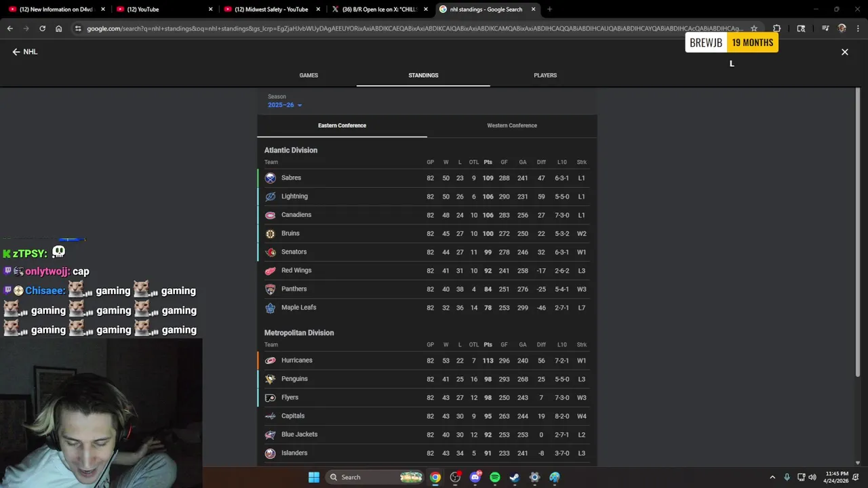Bookmark this page with the star icon
This screenshot has width=868, height=488.
753,28
